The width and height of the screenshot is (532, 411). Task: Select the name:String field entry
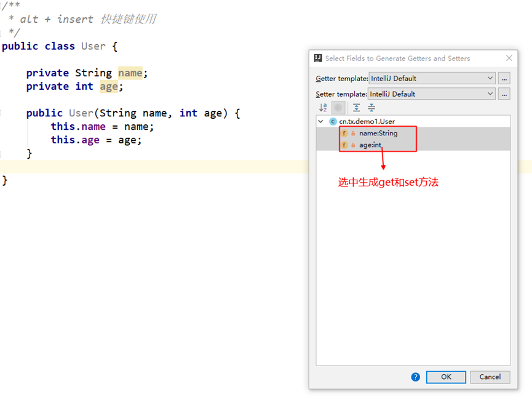(x=375, y=133)
